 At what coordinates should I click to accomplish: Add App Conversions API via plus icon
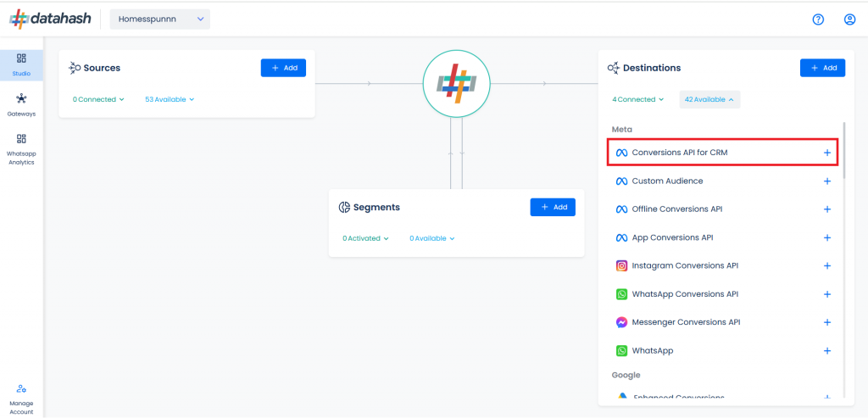click(827, 237)
